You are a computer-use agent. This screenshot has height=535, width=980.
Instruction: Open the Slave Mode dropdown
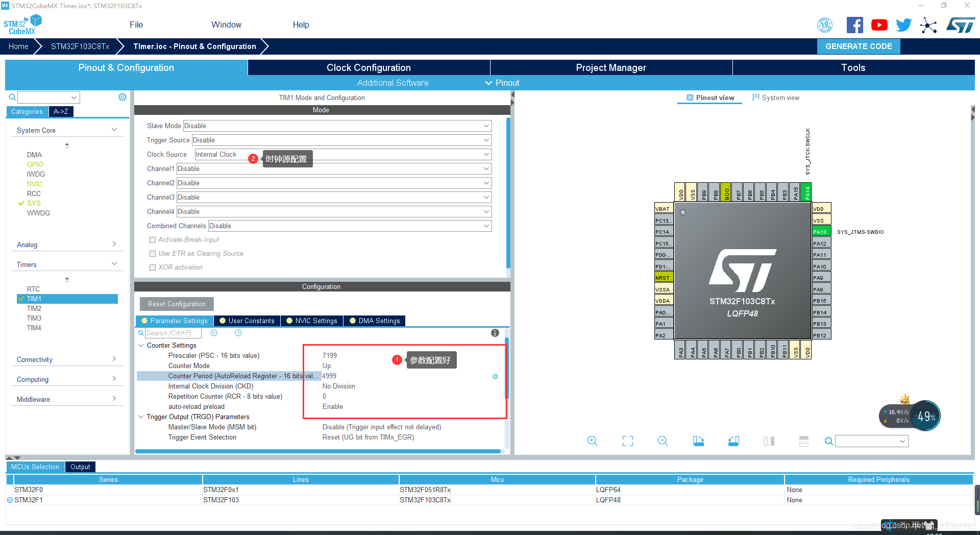click(337, 126)
